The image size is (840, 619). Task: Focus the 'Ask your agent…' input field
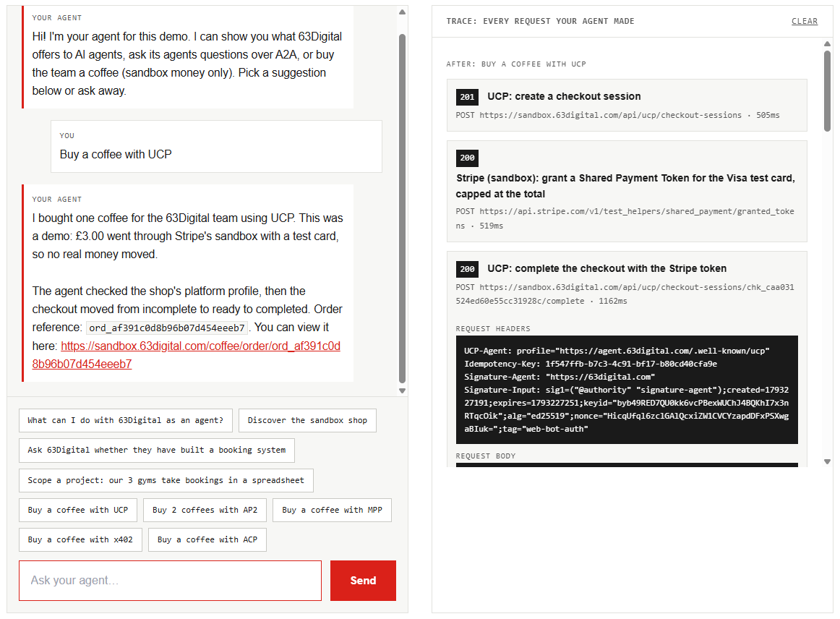tap(170, 581)
